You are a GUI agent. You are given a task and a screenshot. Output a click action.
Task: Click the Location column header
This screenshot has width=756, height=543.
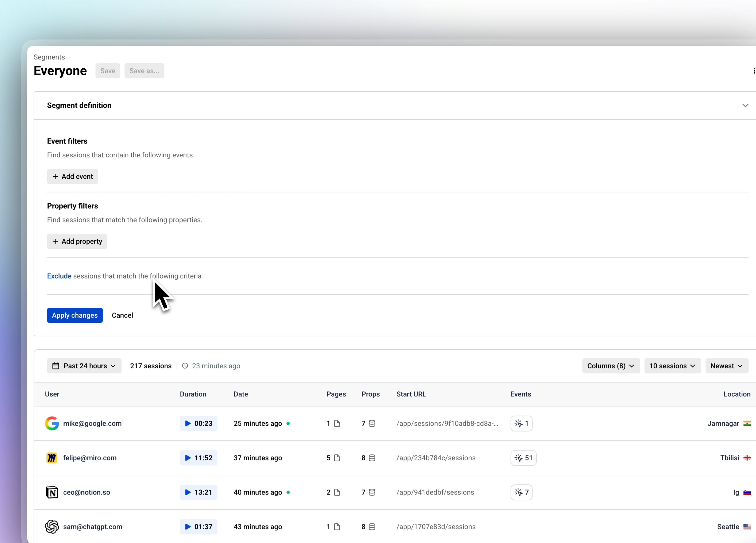pyautogui.click(x=737, y=394)
